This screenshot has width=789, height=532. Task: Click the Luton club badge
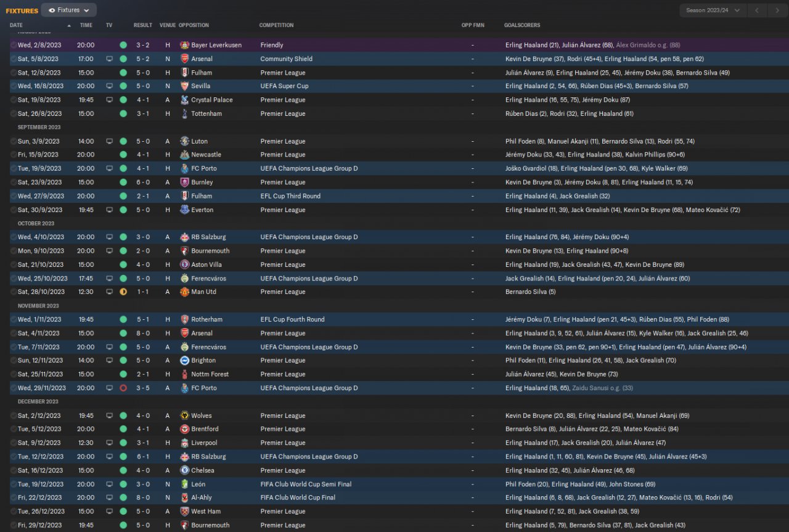pyautogui.click(x=184, y=141)
